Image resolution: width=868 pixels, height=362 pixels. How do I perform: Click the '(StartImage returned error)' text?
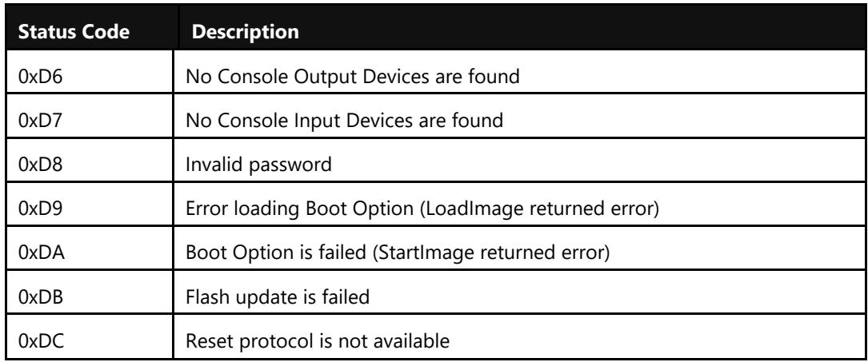coord(491,253)
